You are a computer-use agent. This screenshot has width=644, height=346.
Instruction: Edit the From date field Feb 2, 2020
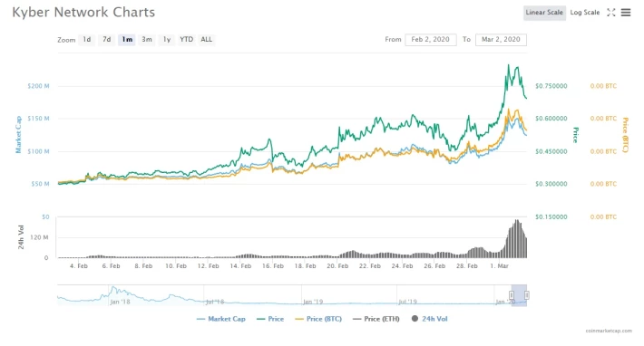431,39
